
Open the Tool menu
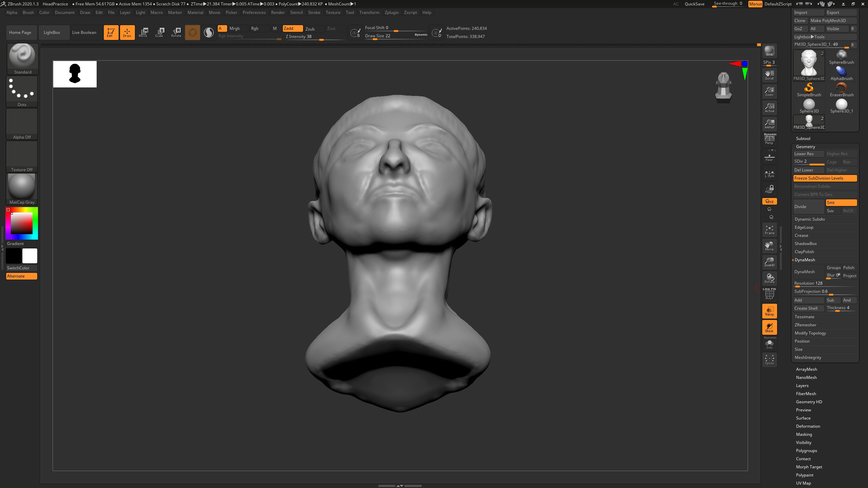pyautogui.click(x=349, y=13)
